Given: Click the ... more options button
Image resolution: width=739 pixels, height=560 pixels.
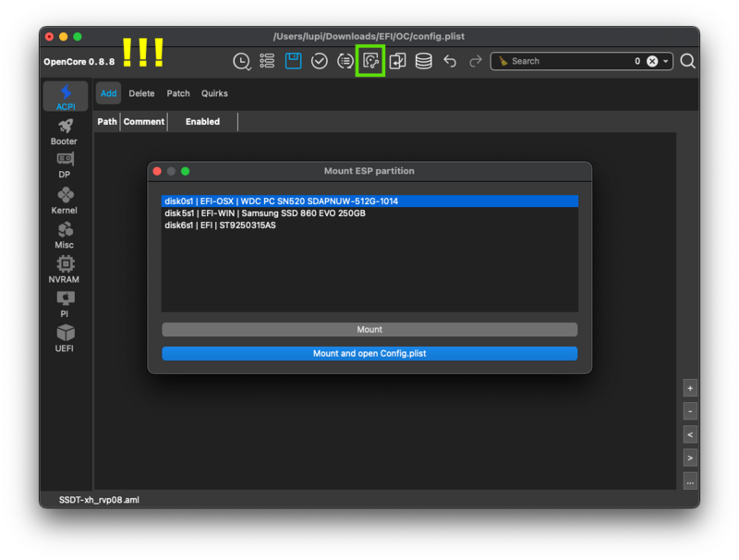Looking at the screenshot, I should (x=690, y=481).
